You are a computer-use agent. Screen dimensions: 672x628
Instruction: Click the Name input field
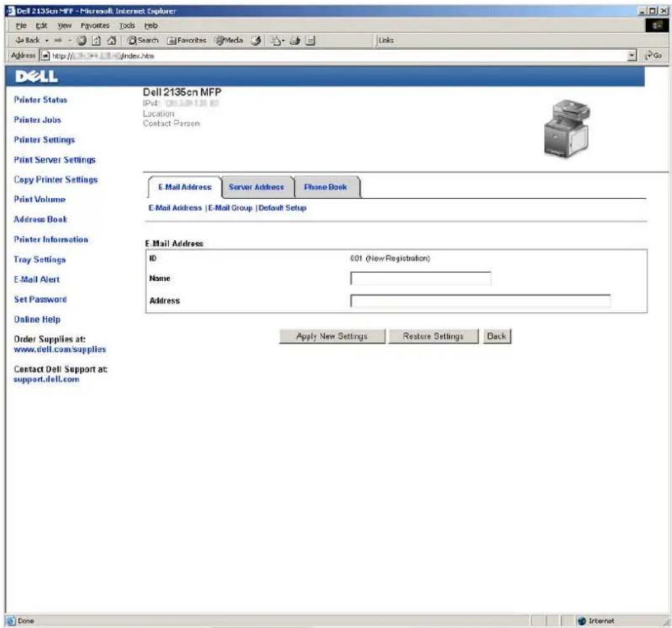(421, 278)
